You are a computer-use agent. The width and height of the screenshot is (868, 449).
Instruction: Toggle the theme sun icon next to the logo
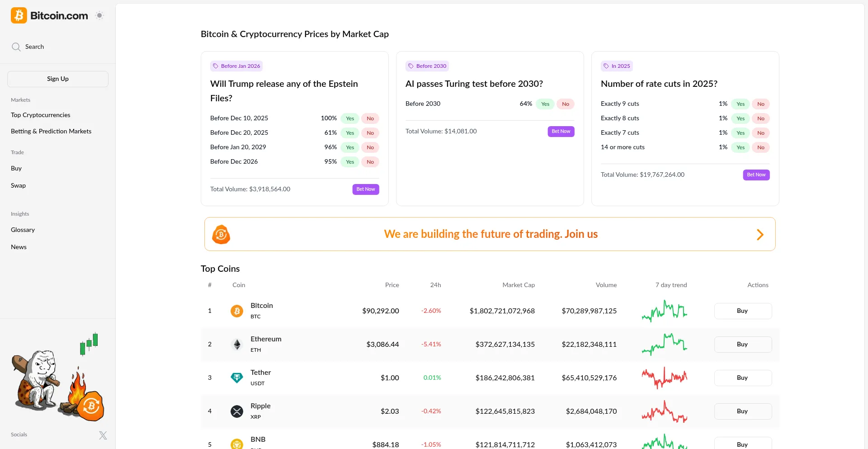point(99,15)
